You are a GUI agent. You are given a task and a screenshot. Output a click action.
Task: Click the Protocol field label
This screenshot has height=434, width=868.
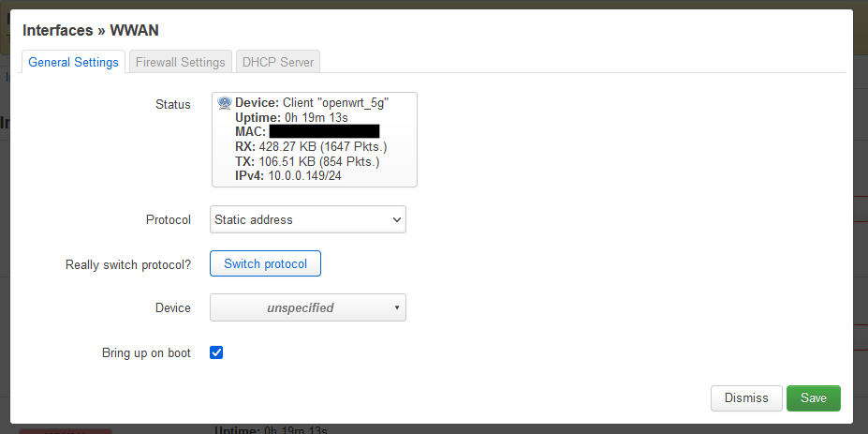coord(169,219)
